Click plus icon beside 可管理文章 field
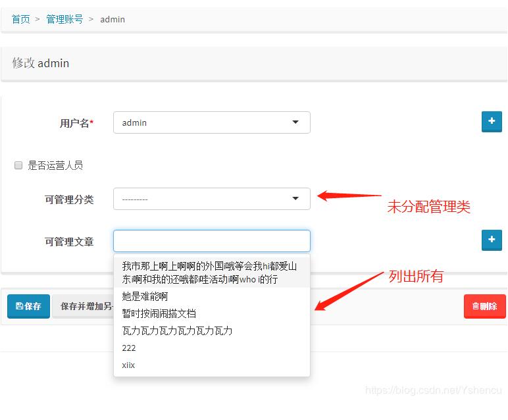508x420 pixels. click(492, 240)
